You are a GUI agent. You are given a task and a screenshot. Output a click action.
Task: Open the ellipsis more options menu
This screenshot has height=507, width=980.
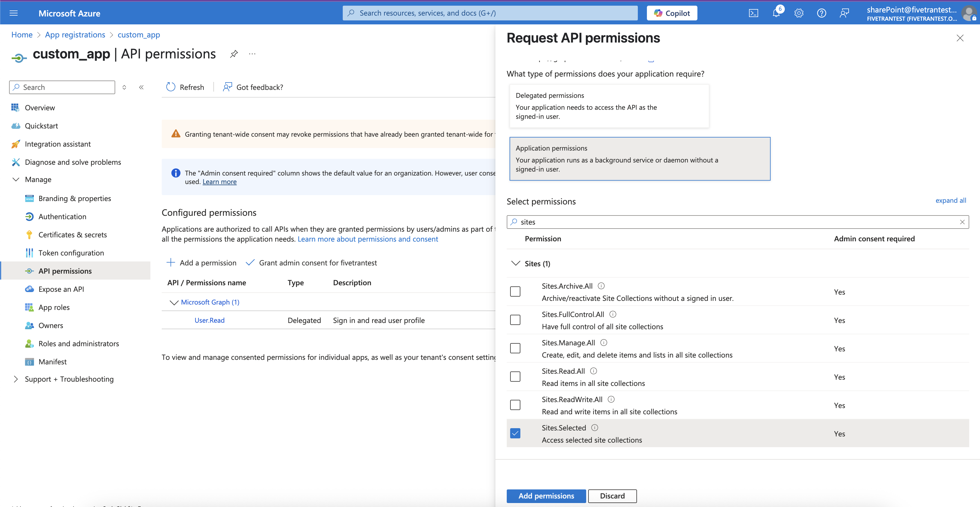(x=252, y=54)
